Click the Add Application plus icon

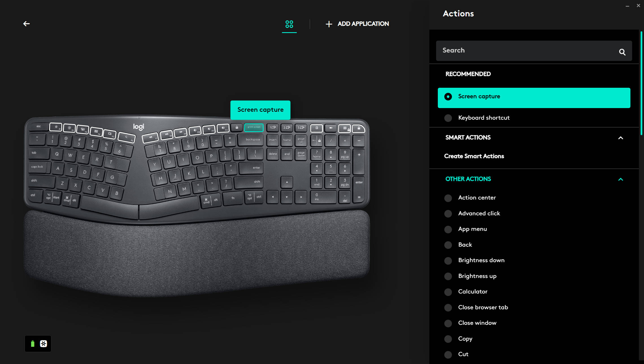pos(328,24)
